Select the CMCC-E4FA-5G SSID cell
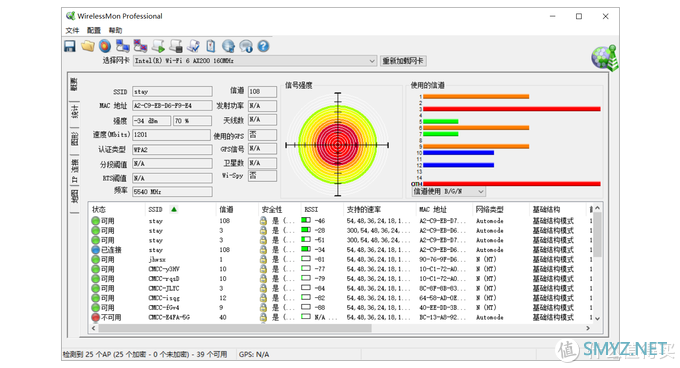680x368 pixels. tap(169, 318)
